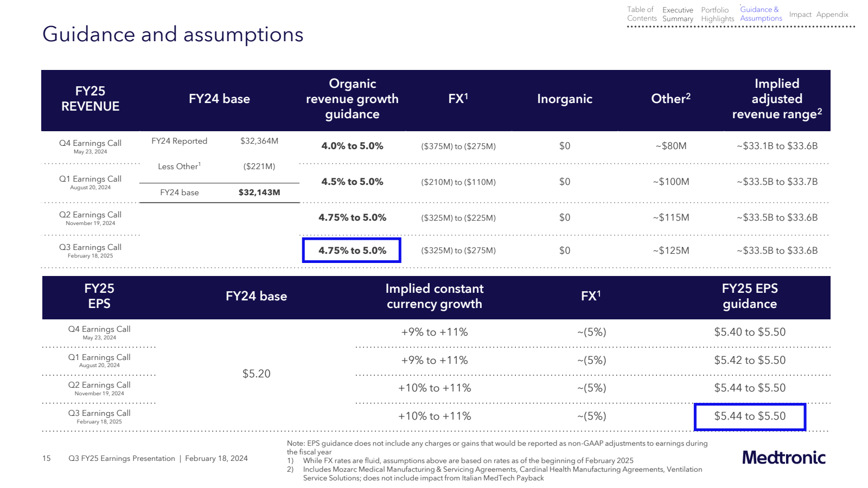The image size is (868, 488).
Task: Select the FY24 Reported value $32,364M
Action: tap(259, 141)
